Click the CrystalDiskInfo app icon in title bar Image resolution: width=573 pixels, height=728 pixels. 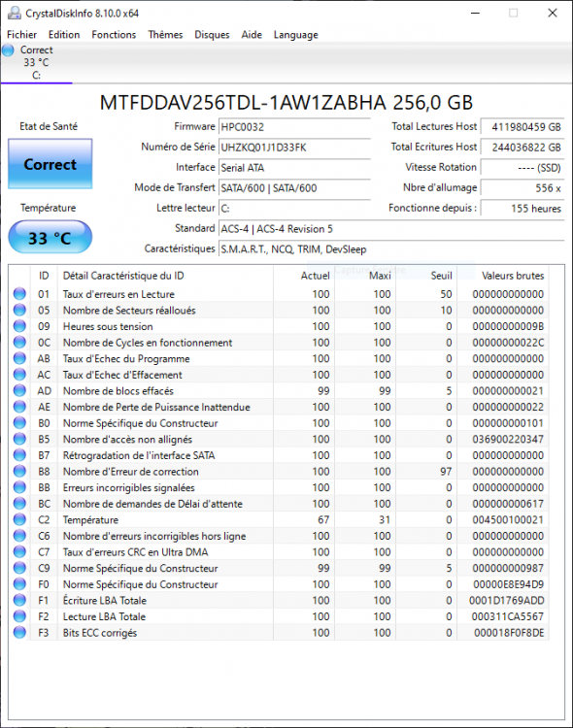tap(14, 13)
